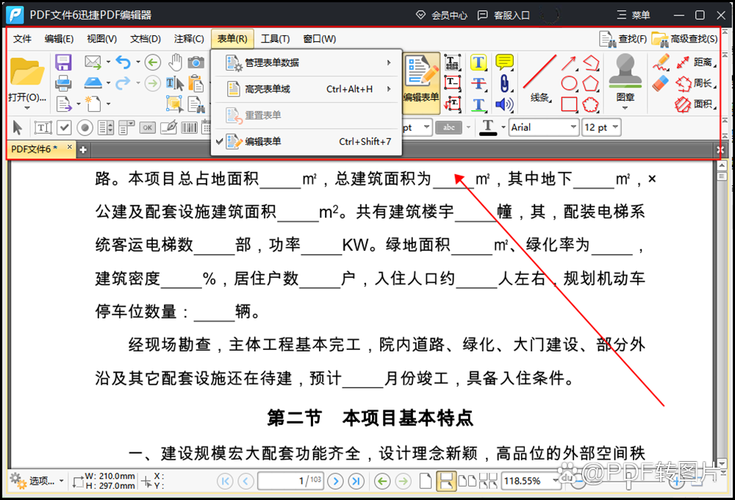
Task: Click the Paste clipboard icon
Action: [196, 84]
